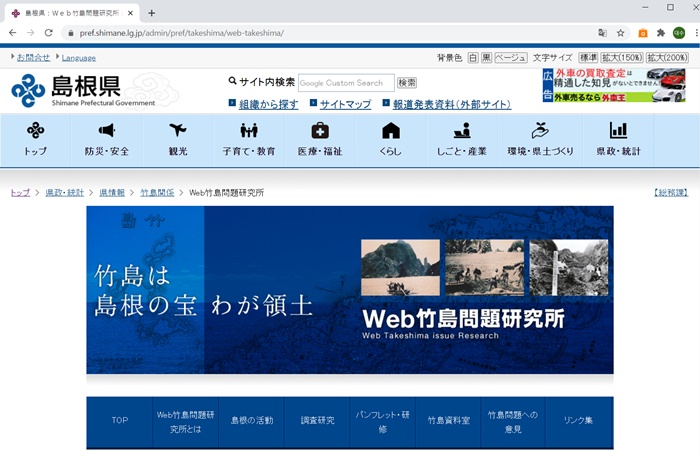Click the トップ navigation icon
The width and height of the screenshot is (700, 456).
35,131
